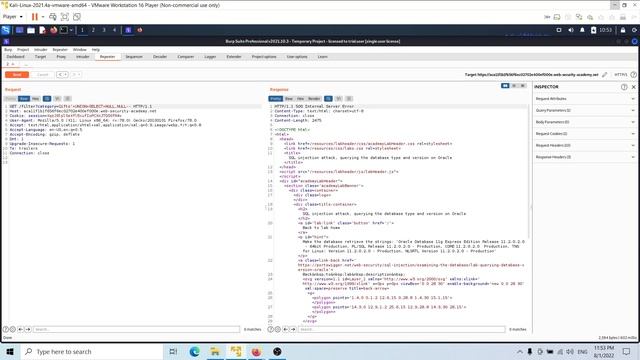Expand Request Cookies section
The image size is (640, 360).
pyautogui.click(x=585, y=133)
